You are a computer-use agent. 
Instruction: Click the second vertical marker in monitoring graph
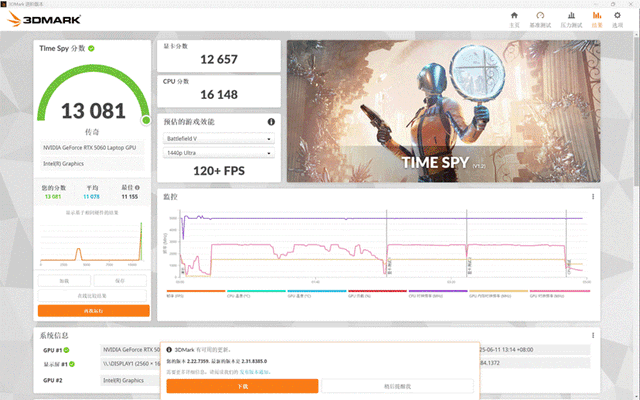coord(467,244)
